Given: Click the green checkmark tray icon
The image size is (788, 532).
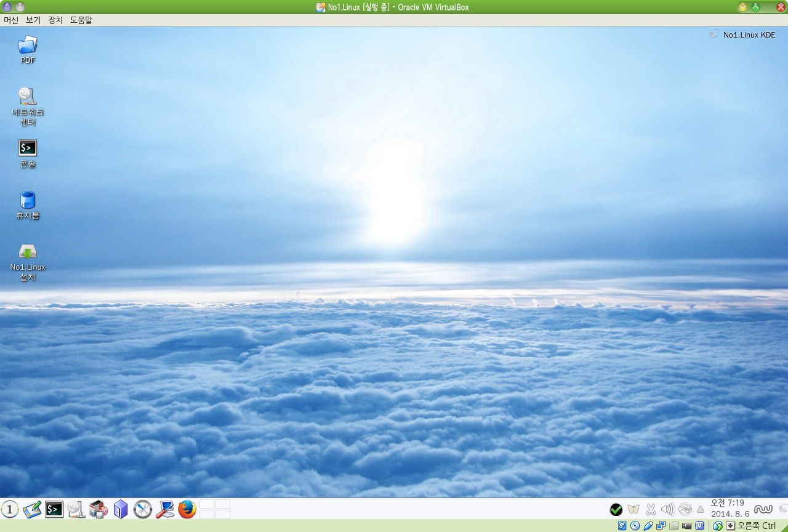Looking at the screenshot, I should click(x=616, y=509).
